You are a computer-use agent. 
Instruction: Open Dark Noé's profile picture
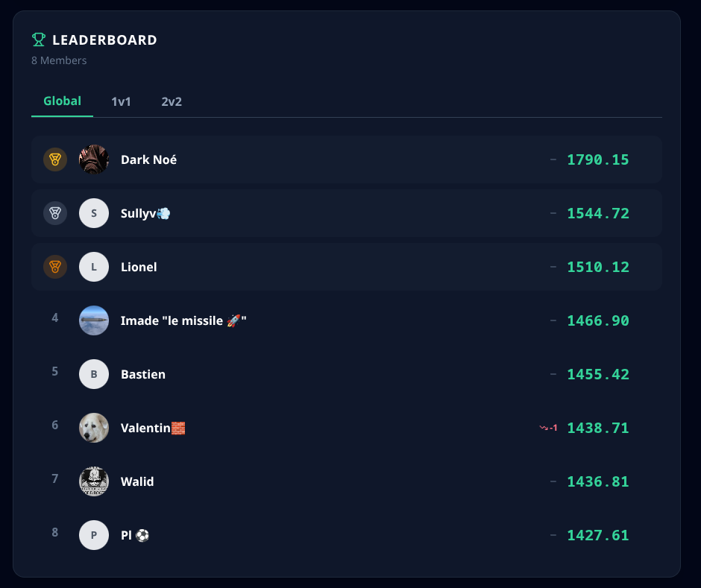(x=94, y=159)
